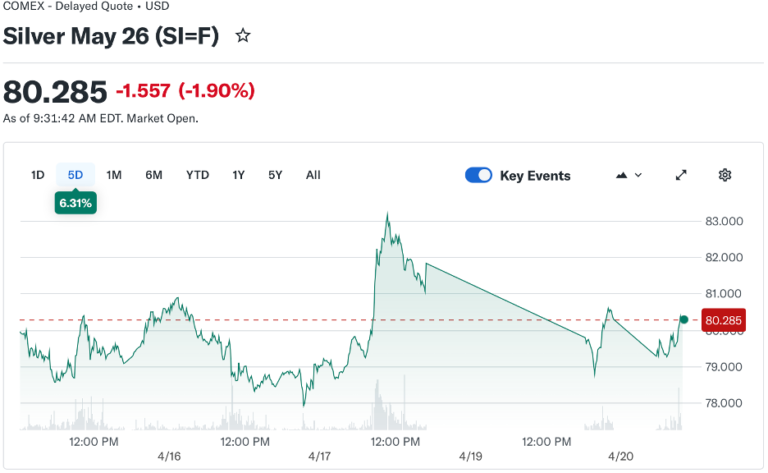
Task: Open chart in fullscreen mode
Action: (681, 175)
